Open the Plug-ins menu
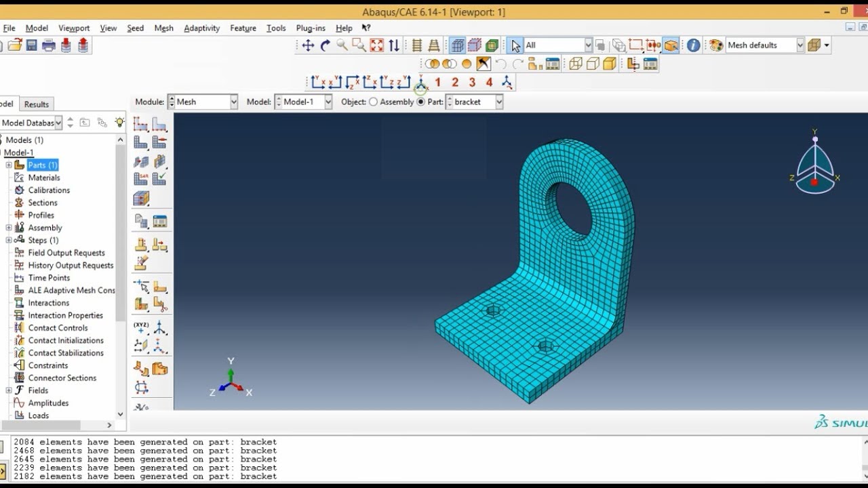Screen dimensions: 868x488 click(x=311, y=28)
